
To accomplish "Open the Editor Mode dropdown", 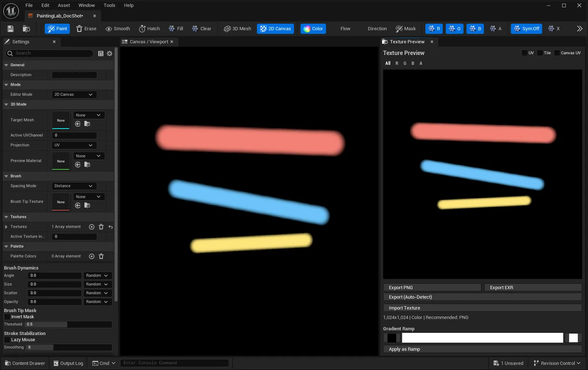I will tap(74, 94).
